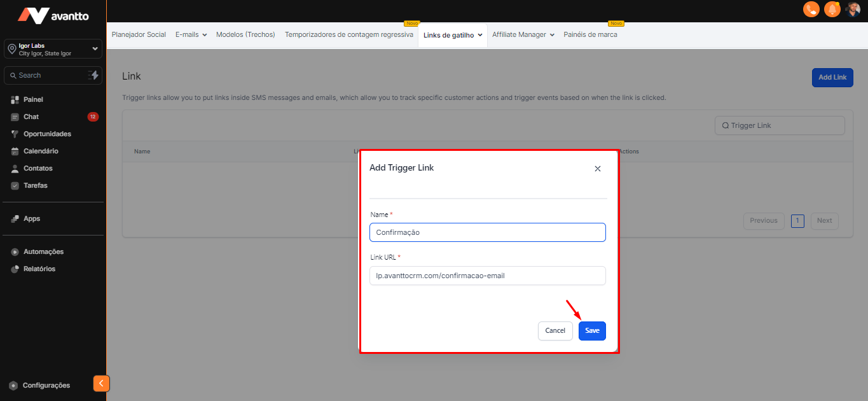Expand the E-mails dropdown menu
Image resolution: width=868 pixels, height=401 pixels.
[x=191, y=35]
